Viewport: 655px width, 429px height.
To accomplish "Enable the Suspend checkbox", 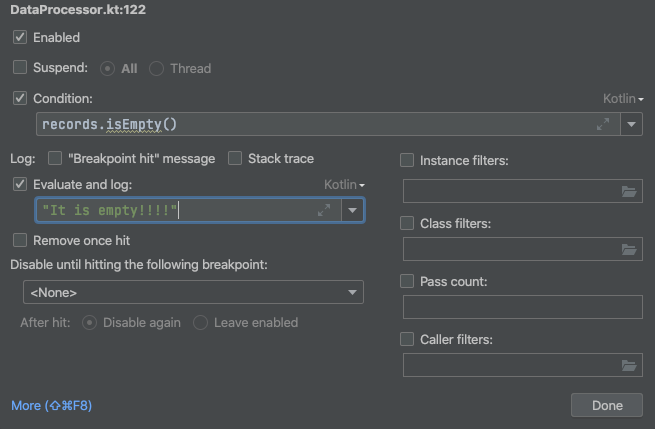I will click(20, 67).
